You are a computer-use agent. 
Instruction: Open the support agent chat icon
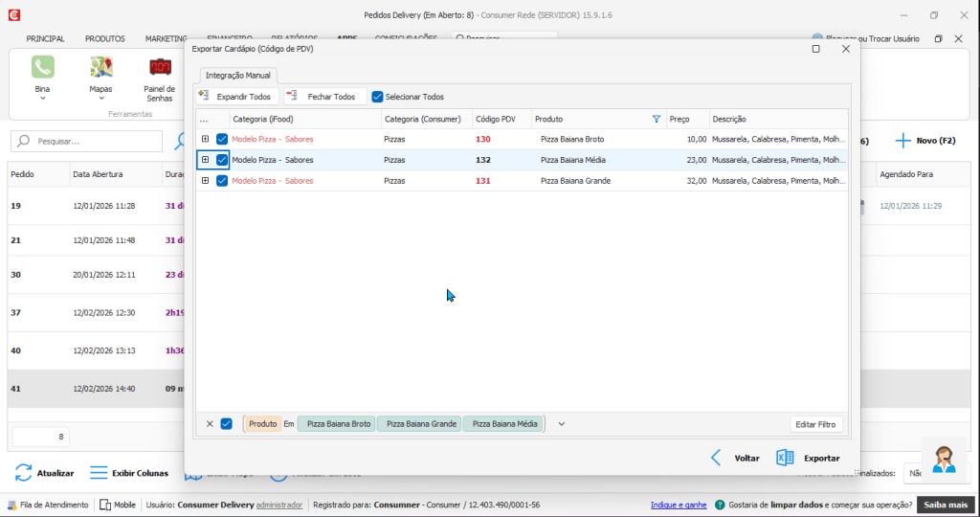click(x=944, y=461)
